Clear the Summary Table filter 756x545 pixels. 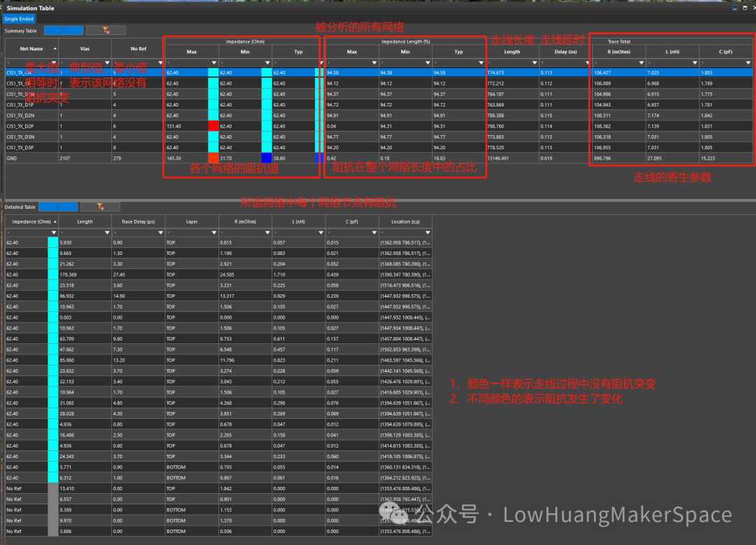(x=105, y=30)
